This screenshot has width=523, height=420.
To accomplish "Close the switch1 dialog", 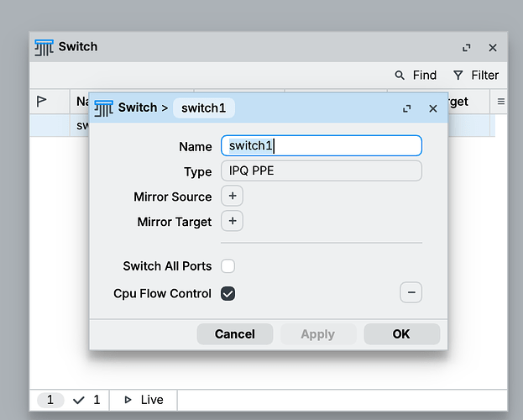I will click(433, 108).
